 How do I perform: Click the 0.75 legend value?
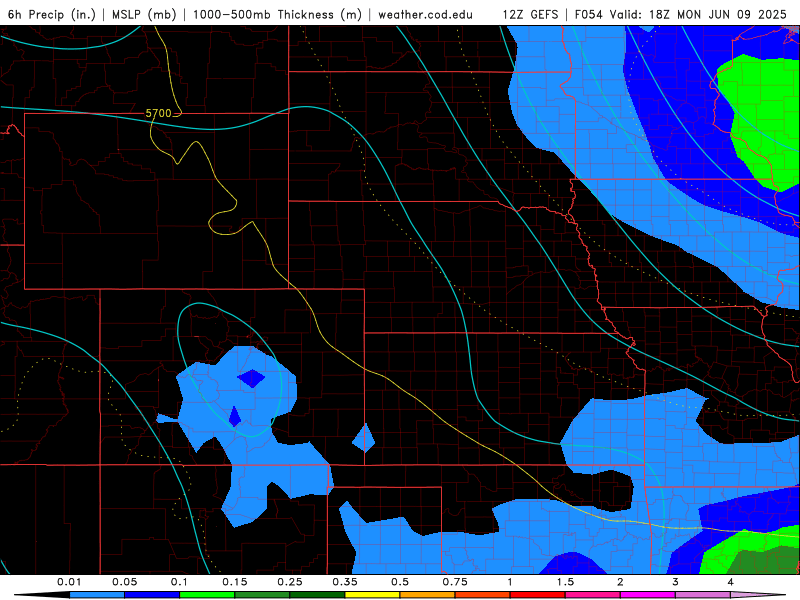pos(455,582)
